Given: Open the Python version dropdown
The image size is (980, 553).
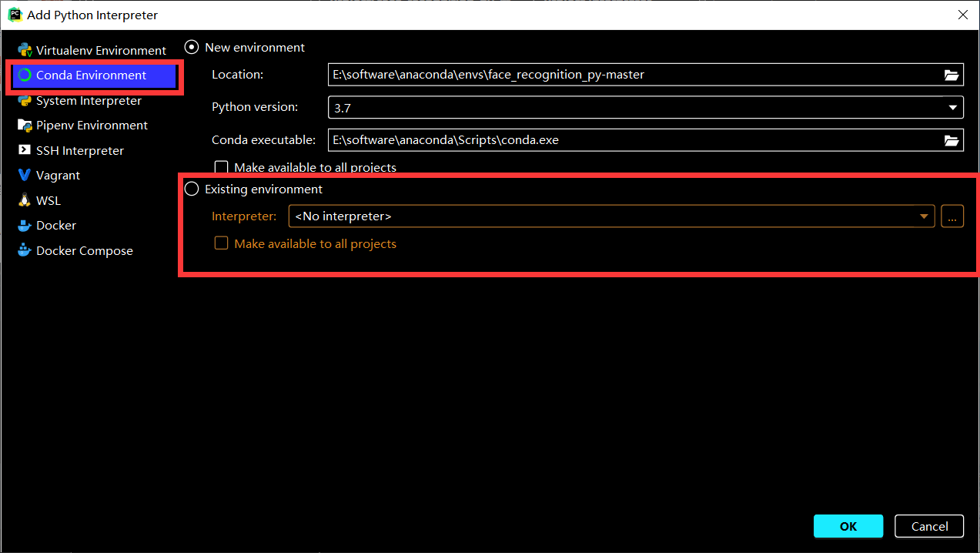Looking at the screenshot, I should pos(952,107).
